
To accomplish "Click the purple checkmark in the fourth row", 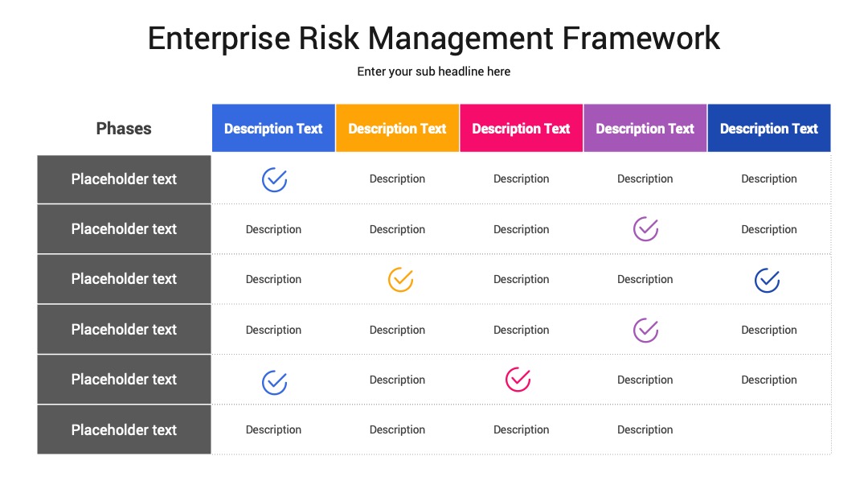I will (x=645, y=330).
